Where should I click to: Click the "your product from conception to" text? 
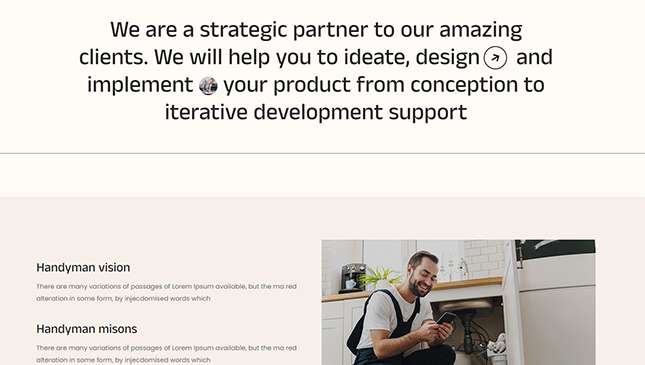(384, 85)
